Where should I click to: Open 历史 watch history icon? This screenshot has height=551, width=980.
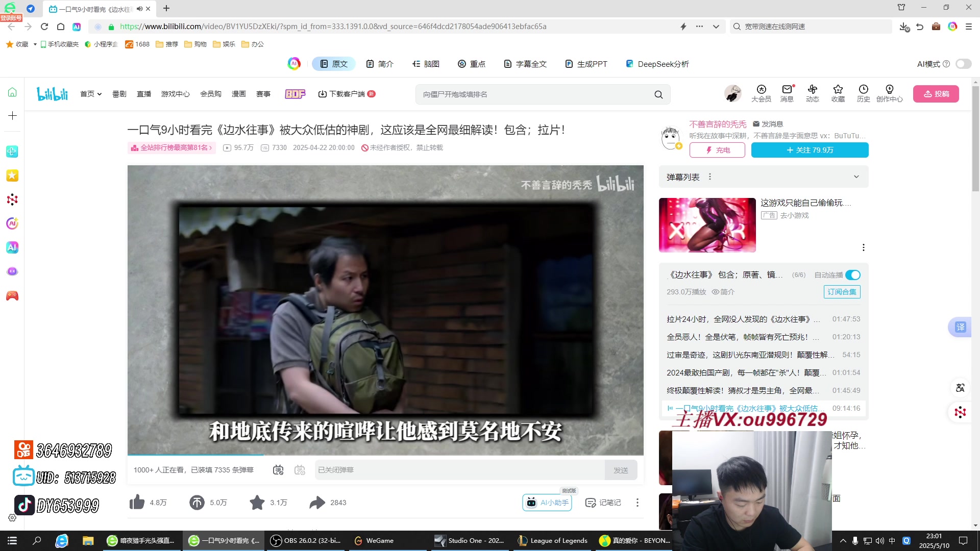coord(864,93)
